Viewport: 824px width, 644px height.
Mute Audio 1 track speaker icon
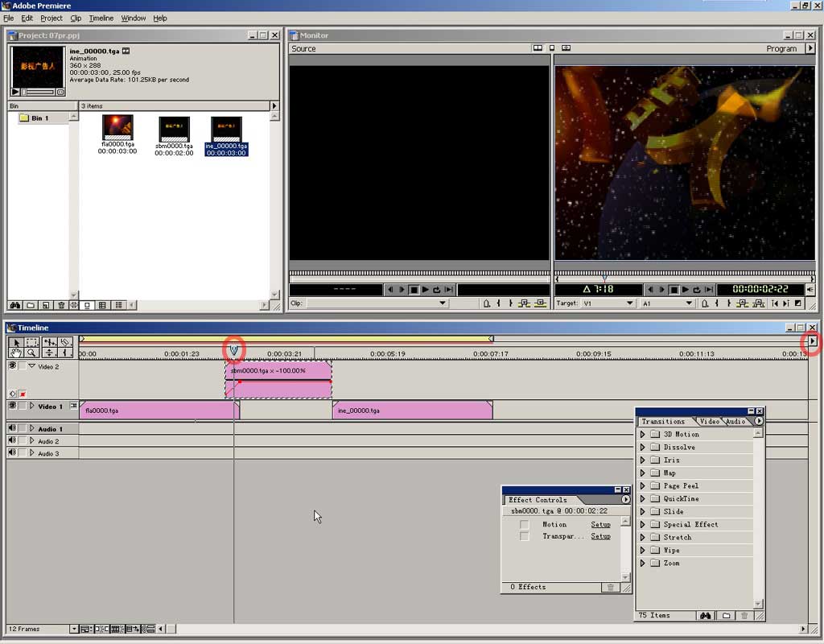12,429
